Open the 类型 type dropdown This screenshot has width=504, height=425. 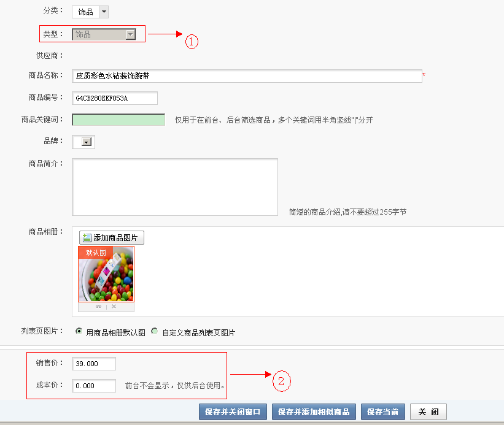tap(130, 35)
